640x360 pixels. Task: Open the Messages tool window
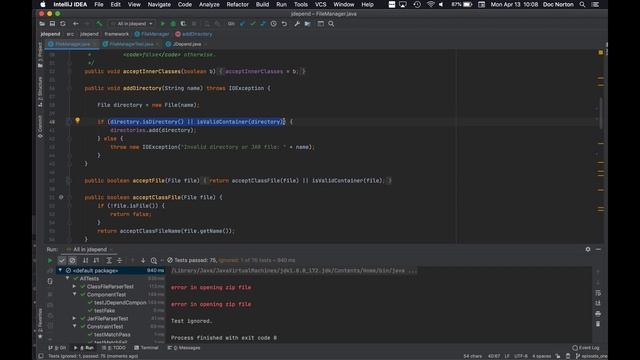[184, 348]
